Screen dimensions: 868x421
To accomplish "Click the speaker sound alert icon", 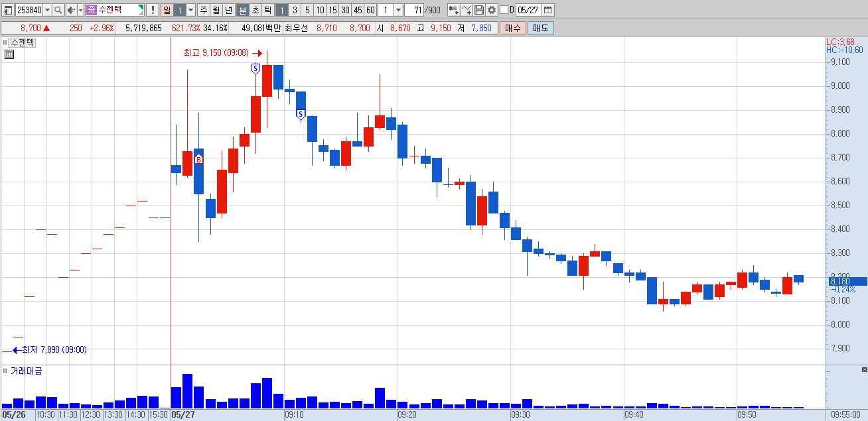I will click(71, 10).
